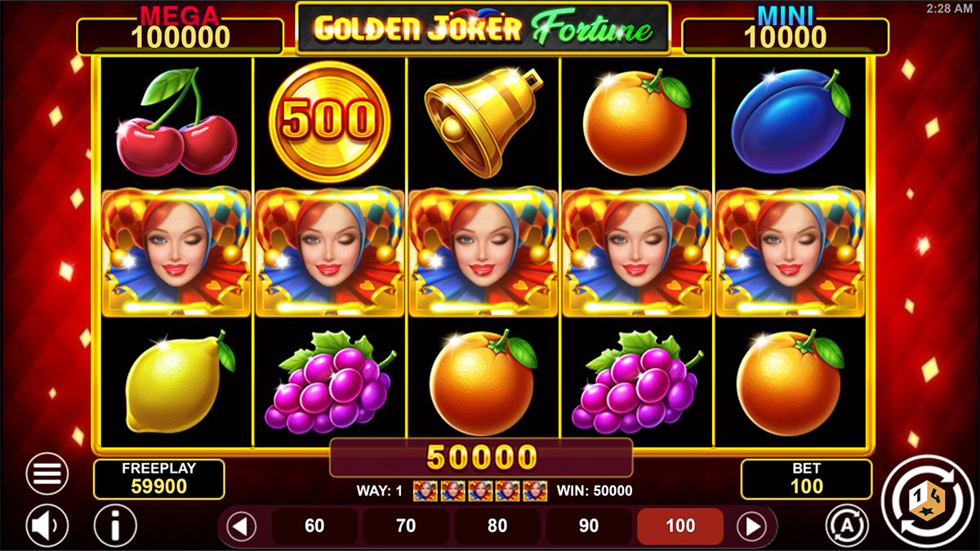Click the cherries symbol
Image resolution: width=980 pixels, height=551 pixels.
(x=176, y=121)
